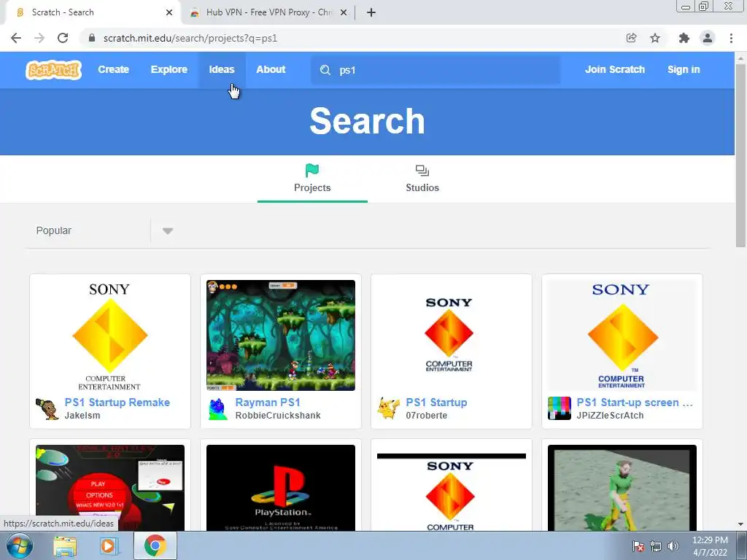Click the Sign in link
Viewport: 747px width, 560px height.
click(x=684, y=69)
